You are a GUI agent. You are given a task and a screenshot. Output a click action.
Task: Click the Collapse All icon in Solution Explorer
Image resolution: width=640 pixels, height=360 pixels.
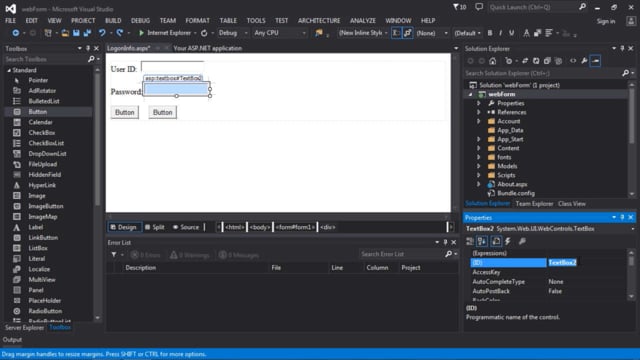[547, 61]
